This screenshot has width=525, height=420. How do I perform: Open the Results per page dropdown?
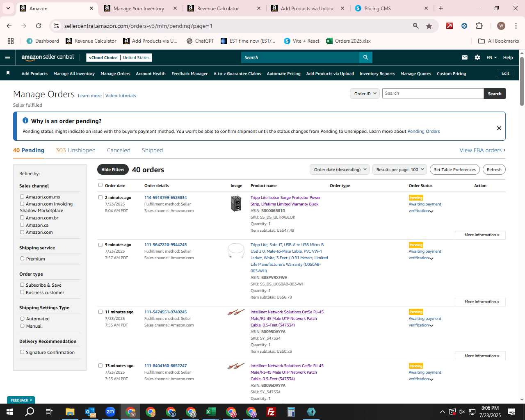click(x=400, y=169)
